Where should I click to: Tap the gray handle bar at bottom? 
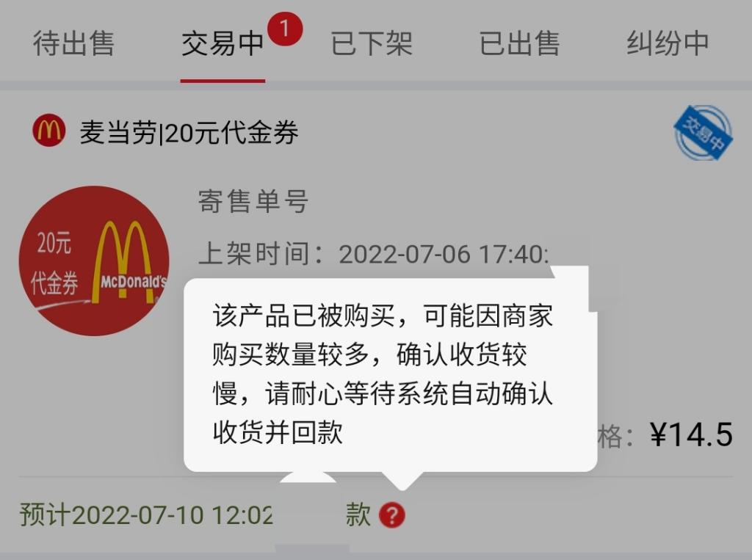point(311,548)
